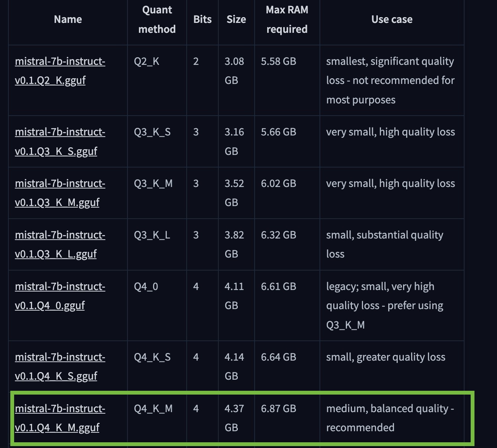Screen dimensions: 497x448
Task: Open mistral-7b-instruct-v0.1.Q3_K_M.gguf link
Action: click(60, 193)
